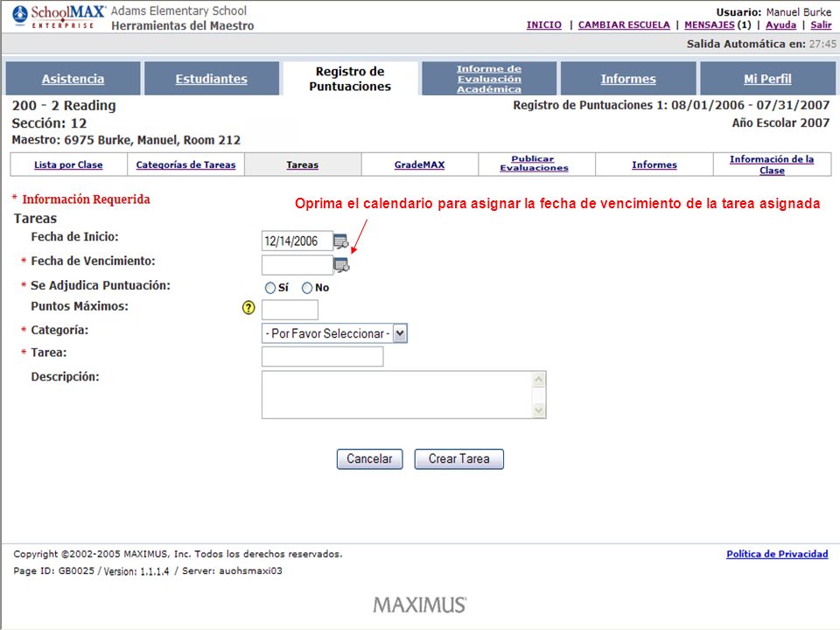Click the 'Page ID: GB0025' footer text
The width and height of the screenshot is (840, 630).
(53, 571)
